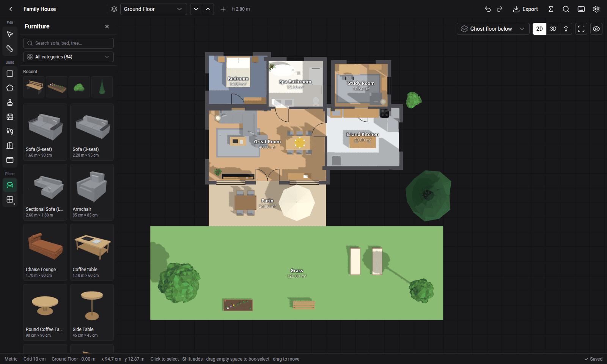Choose the Coffee table item
The width and height of the screenshot is (607, 364).
pos(92,252)
